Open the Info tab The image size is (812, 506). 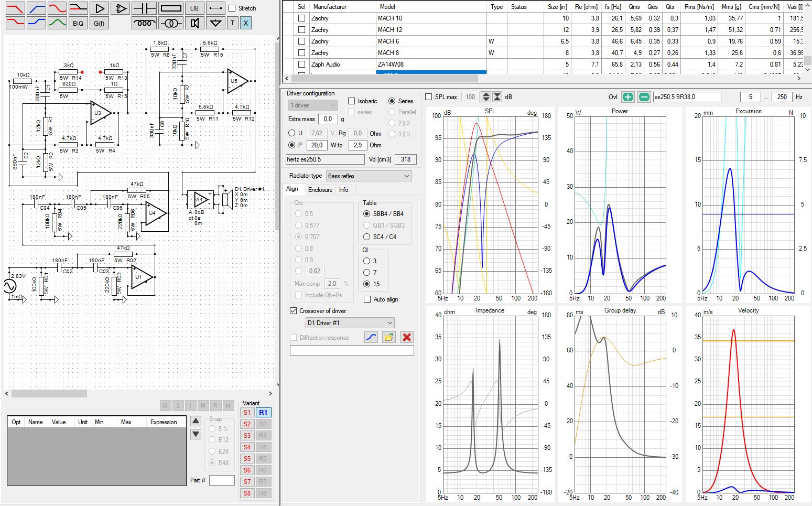click(x=344, y=190)
